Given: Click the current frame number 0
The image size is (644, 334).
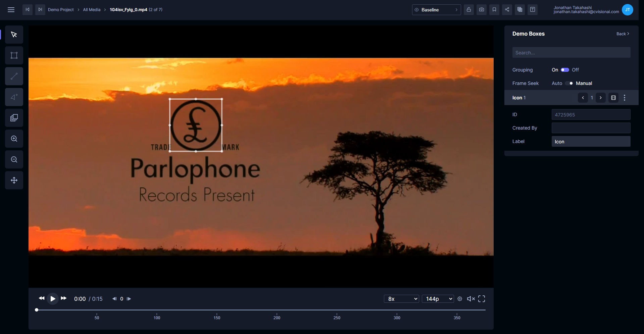Looking at the screenshot, I should (122, 299).
